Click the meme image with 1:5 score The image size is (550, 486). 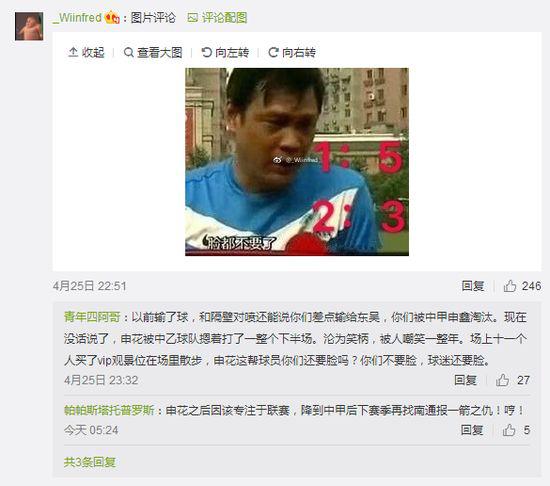297,162
